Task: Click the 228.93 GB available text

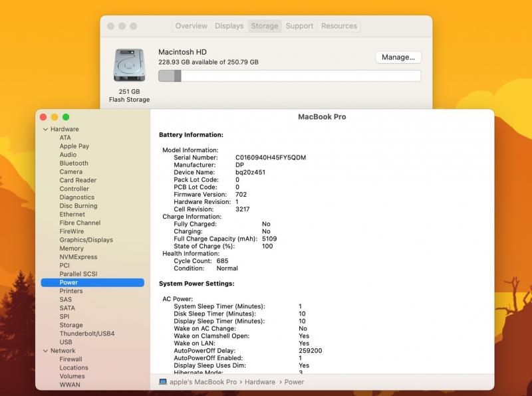Action: click(x=208, y=62)
